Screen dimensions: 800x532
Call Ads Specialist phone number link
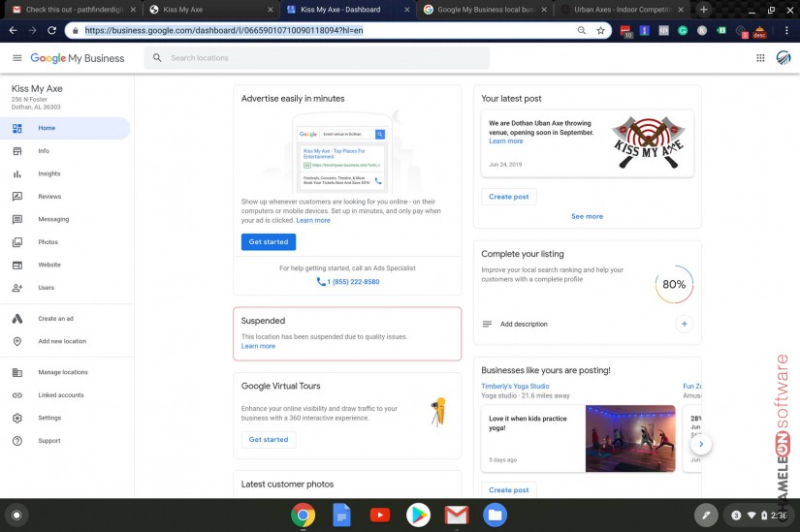pos(348,282)
